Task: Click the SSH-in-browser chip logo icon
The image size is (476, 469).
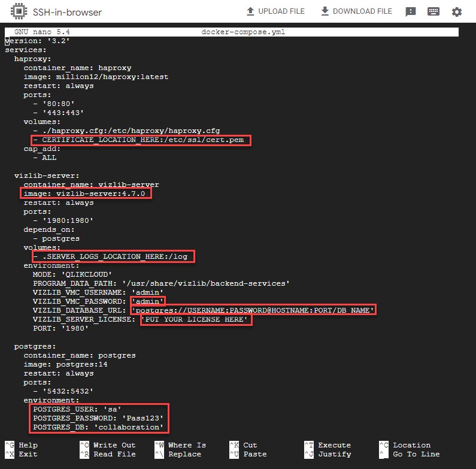Action: pyautogui.click(x=19, y=11)
